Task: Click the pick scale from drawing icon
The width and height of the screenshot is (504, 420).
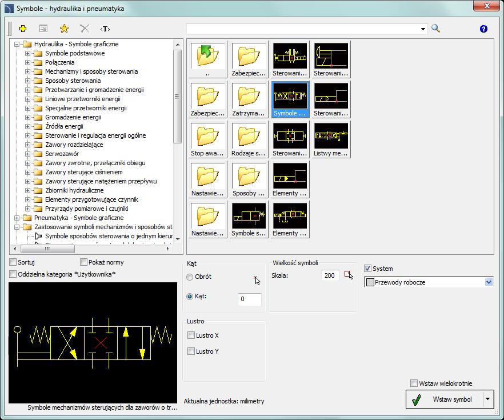Action: [349, 275]
